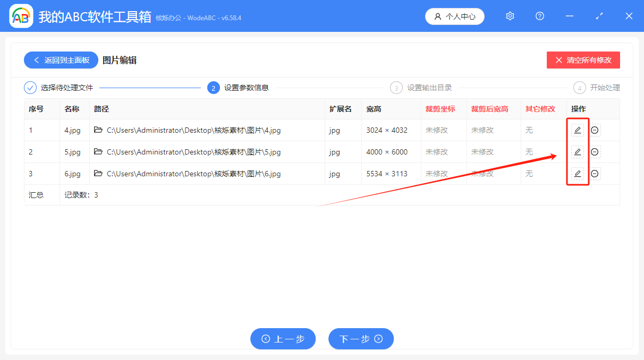Viewport: 644px width, 360px height.
Task: Click the ABC app logo
Action: (21, 16)
